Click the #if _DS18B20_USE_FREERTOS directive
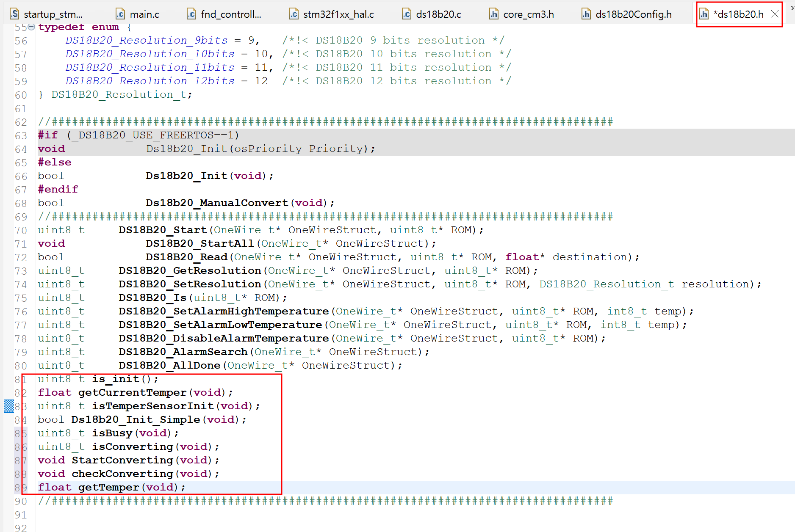 tap(139, 135)
